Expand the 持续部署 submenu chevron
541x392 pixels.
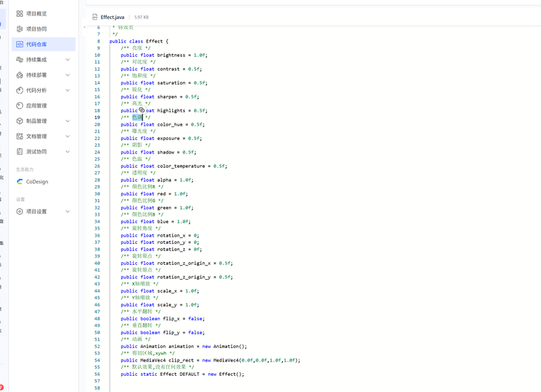point(68,75)
